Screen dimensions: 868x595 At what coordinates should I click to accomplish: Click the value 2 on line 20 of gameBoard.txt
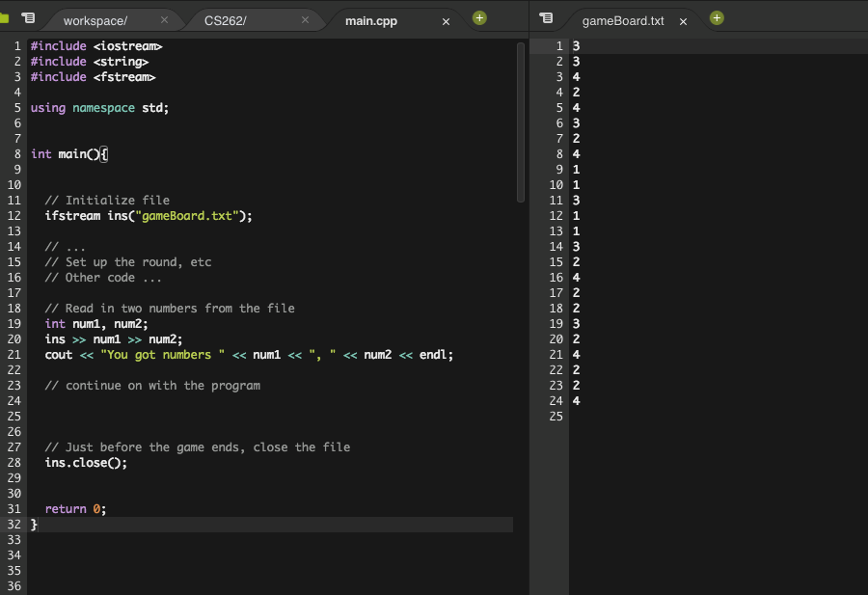tap(577, 339)
